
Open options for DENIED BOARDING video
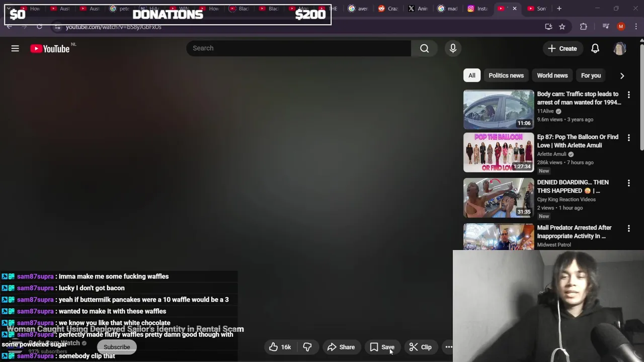[628, 183]
